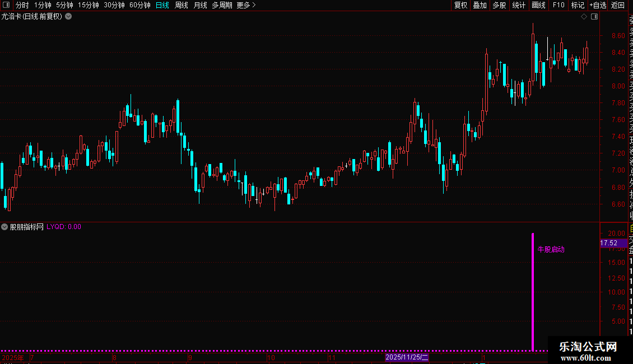Click the 8.60 price axis label
Image resolution: width=633 pixels, height=364 pixels.
click(x=618, y=35)
